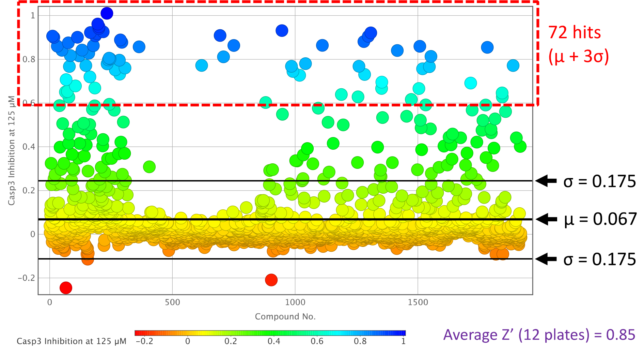This screenshot has width=644, height=355.
Task: Click the lower 'σ = 0.175' label
Action: coord(599,259)
